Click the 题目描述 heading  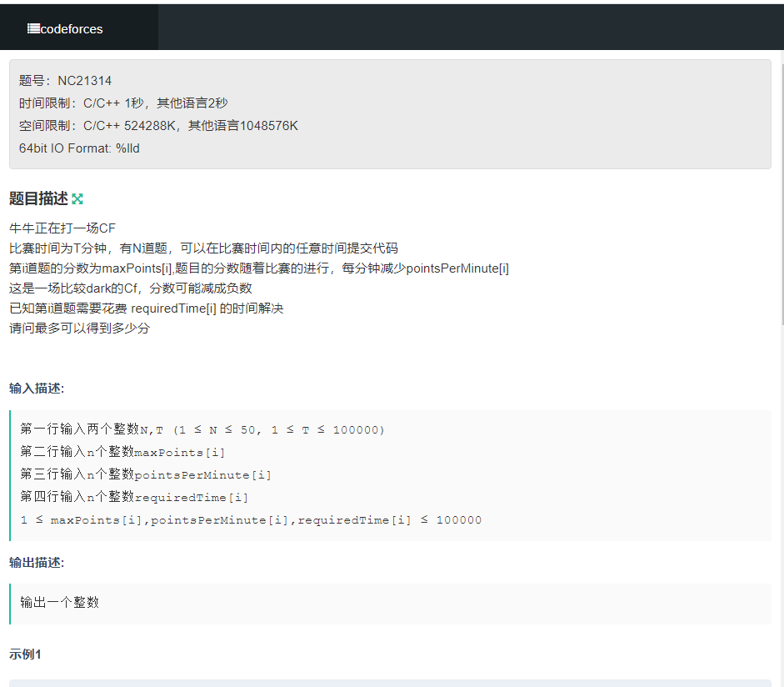38,198
